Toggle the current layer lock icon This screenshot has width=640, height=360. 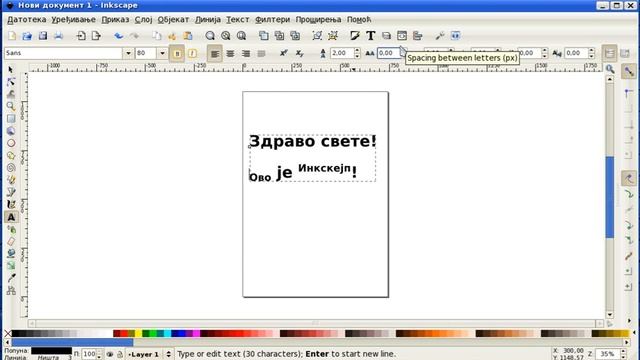[x=120, y=354]
